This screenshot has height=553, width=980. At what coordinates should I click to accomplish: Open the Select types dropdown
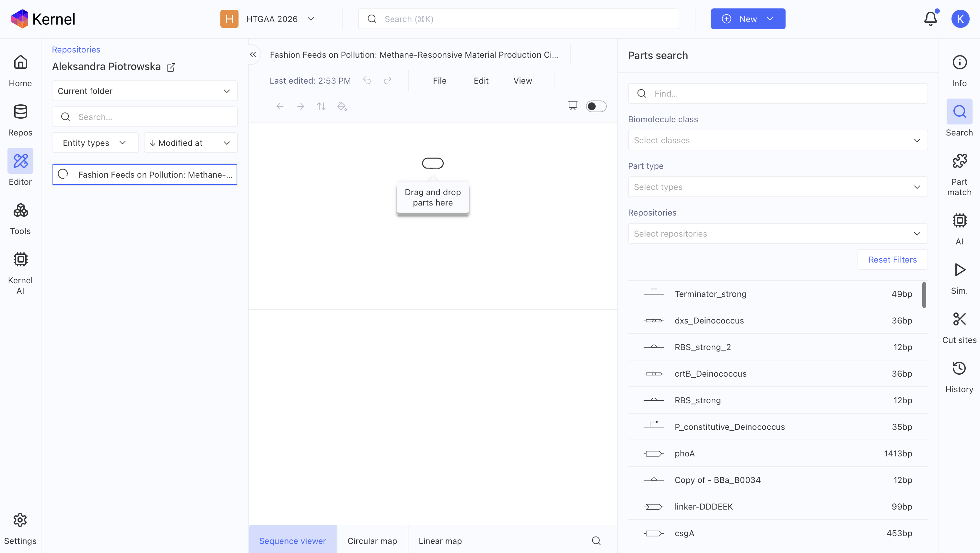777,187
